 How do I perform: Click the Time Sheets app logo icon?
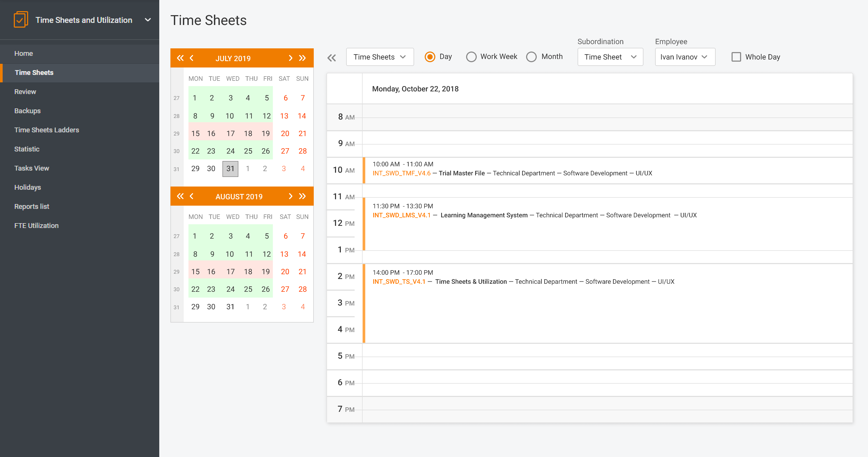(21, 19)
